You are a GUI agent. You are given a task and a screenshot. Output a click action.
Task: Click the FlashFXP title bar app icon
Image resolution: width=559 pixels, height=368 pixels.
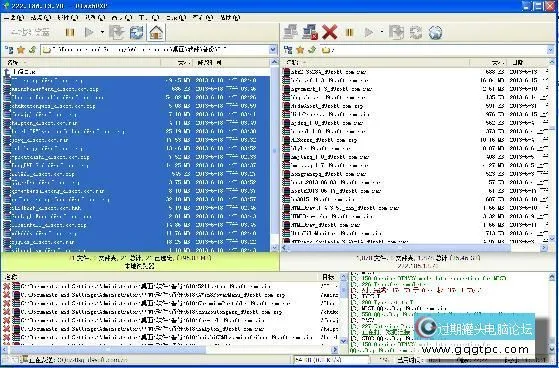(x=6, y=6)
